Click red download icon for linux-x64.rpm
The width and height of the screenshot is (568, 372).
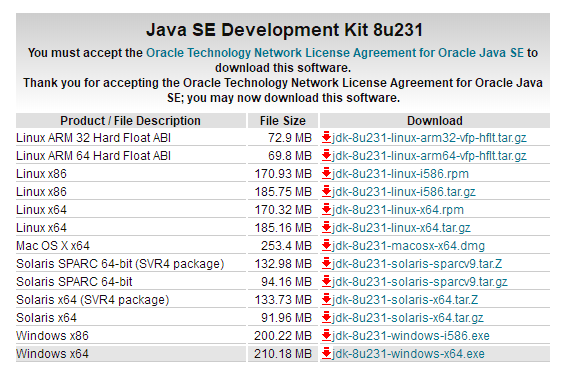[326, 210]
